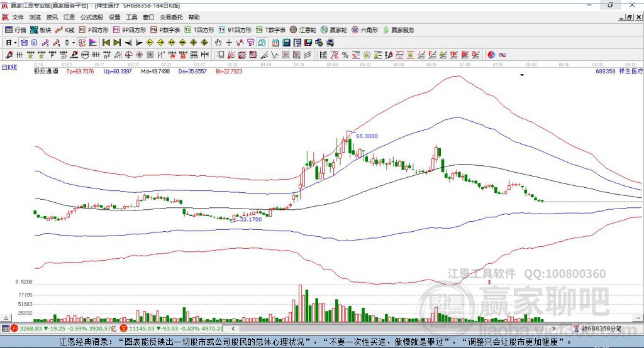Step back with black left arrow
The image size is (644, 348).
point(128,43)
